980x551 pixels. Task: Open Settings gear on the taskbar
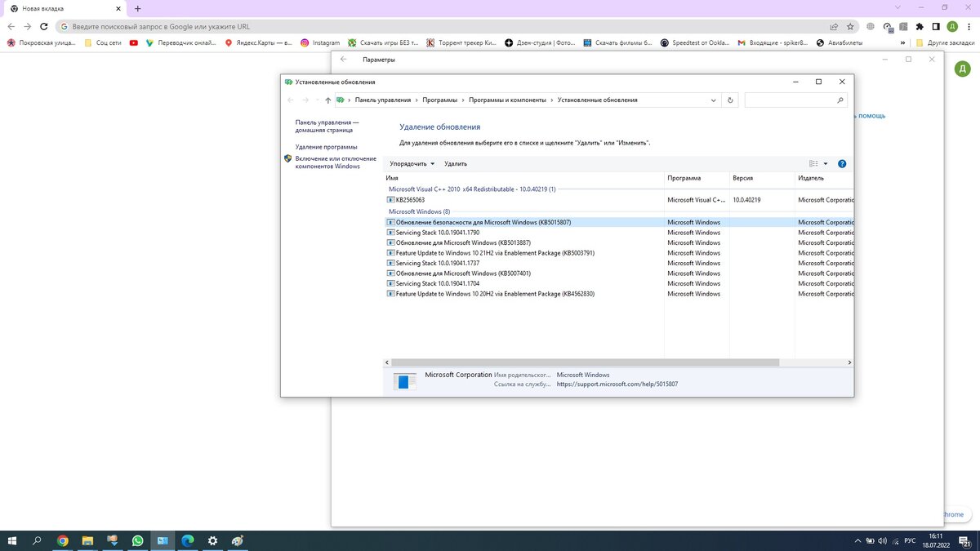(212, 540)
